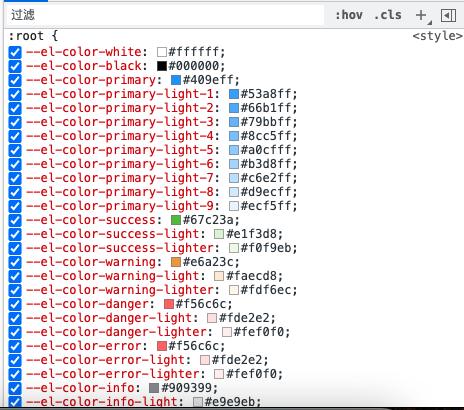Open the white #ffffff color swatch

coord(162,52)
